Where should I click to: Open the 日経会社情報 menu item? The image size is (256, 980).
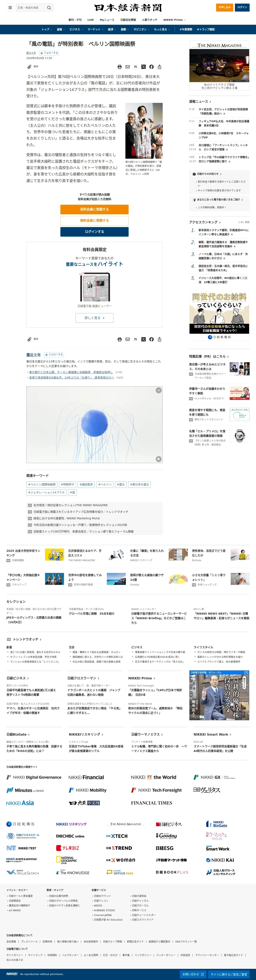tap(128, 20)
